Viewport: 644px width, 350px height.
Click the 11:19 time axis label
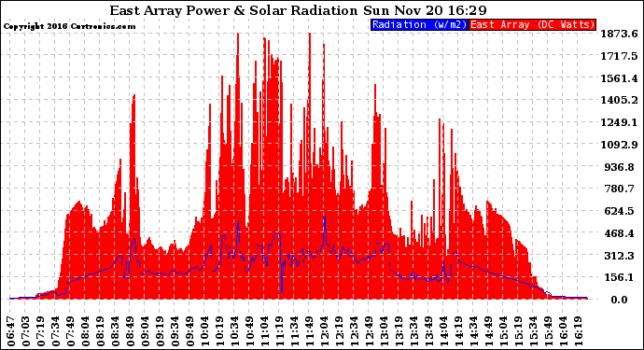[x=280, y=331]
